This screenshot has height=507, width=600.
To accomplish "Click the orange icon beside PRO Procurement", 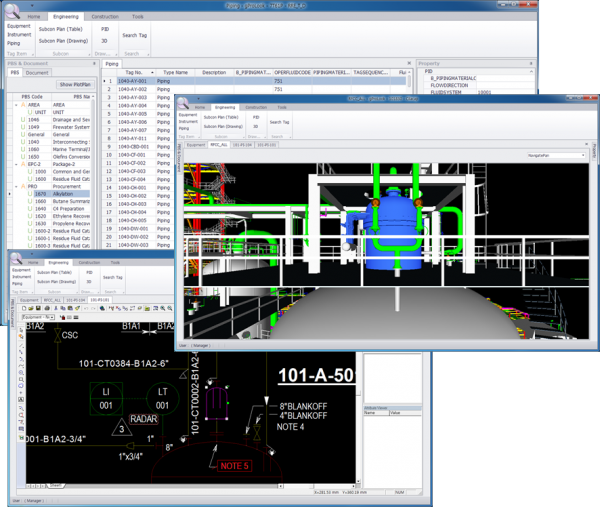I will pos(24,187).
